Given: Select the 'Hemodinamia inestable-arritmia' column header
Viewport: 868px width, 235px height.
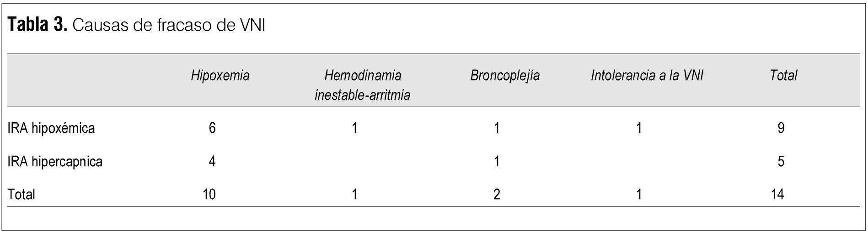Looking at the screenshot, I should [x=362, y=85].
